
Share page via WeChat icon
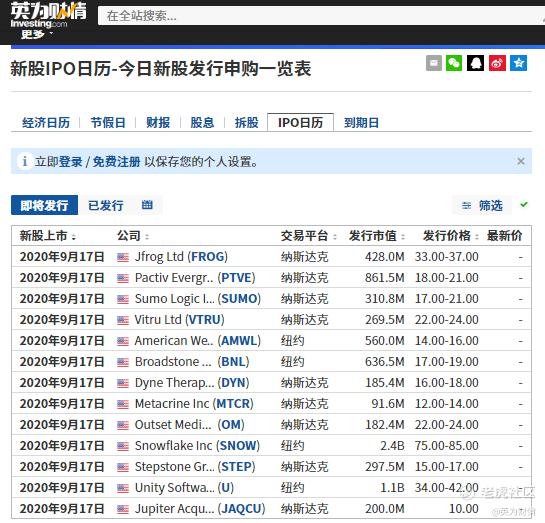tap(454, 63)
